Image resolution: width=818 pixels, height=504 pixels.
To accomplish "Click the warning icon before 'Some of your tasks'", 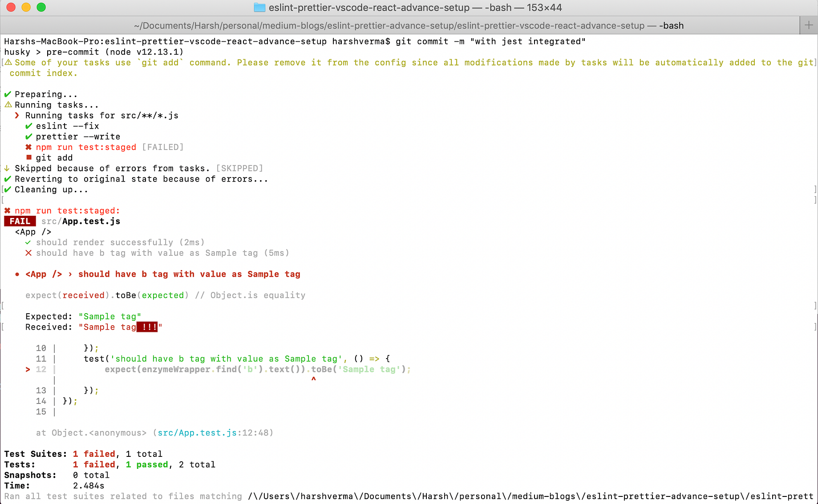I will coord(8,62).
